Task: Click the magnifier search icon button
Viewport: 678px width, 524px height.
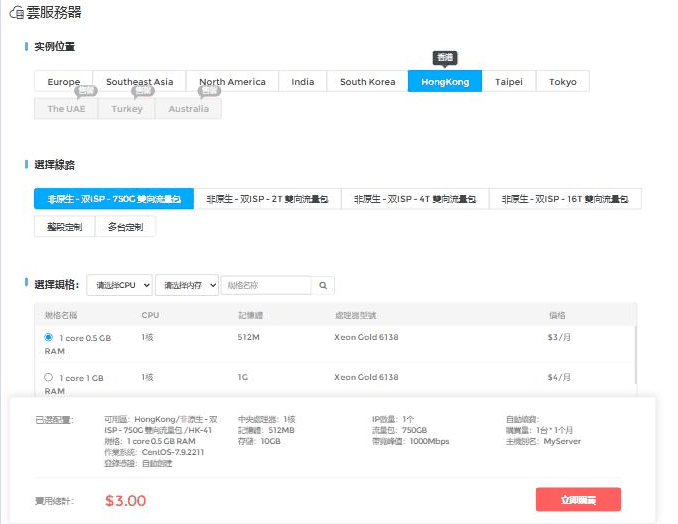Action: (x=323, y=285)
